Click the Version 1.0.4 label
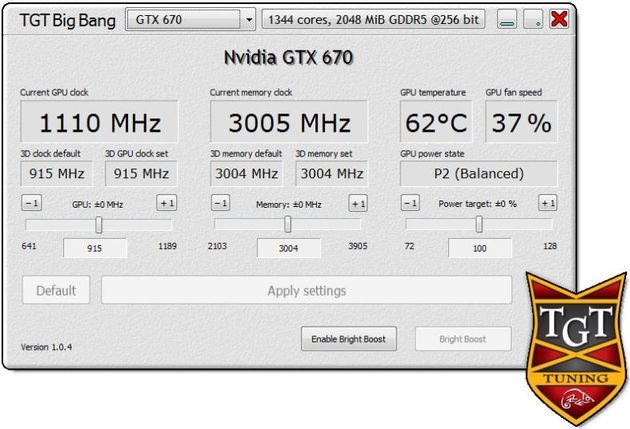630x429 pixels. point(47,347)
